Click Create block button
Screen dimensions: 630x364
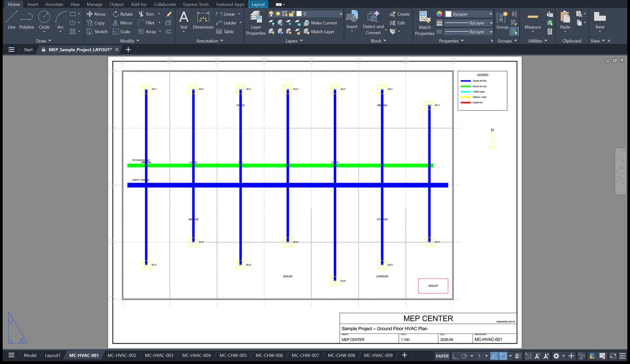coord(400,14)
